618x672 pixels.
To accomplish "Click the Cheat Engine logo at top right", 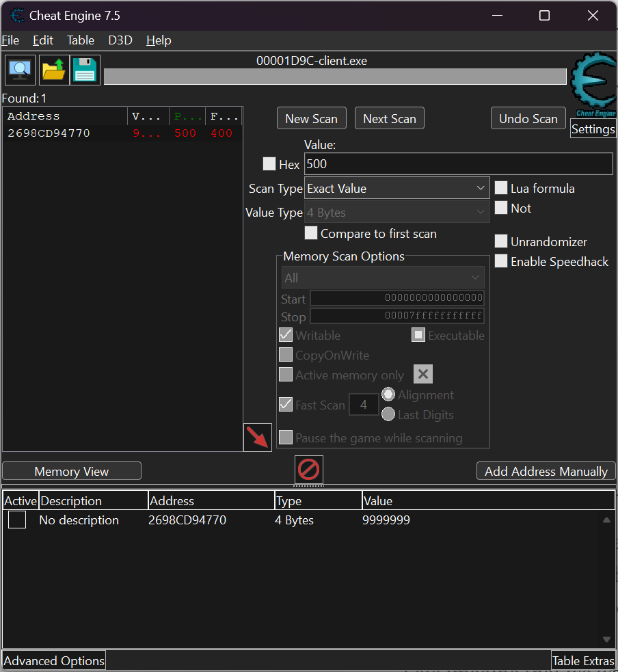I will pyautogui.click(x=594, y=85).
